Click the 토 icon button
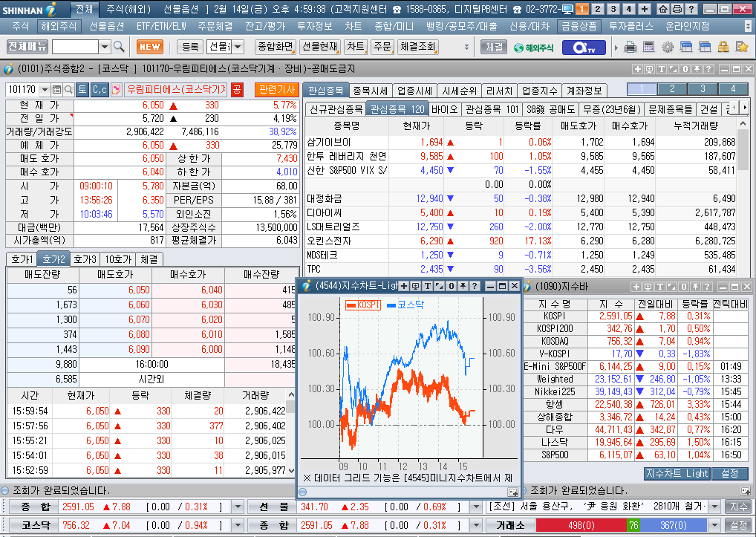The height and width of the screenshot is (537, 756). pos(82,90)
